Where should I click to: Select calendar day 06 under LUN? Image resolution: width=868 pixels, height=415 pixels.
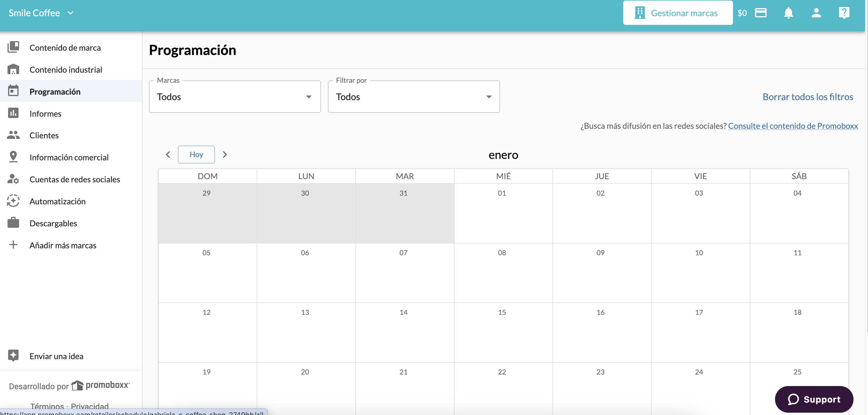[x=306, y=273]
